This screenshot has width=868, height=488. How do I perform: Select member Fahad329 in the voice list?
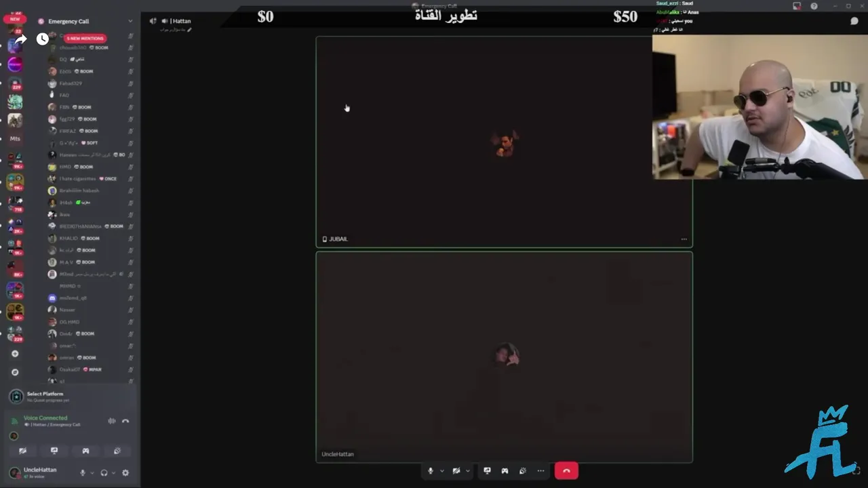tap(91, 83)
